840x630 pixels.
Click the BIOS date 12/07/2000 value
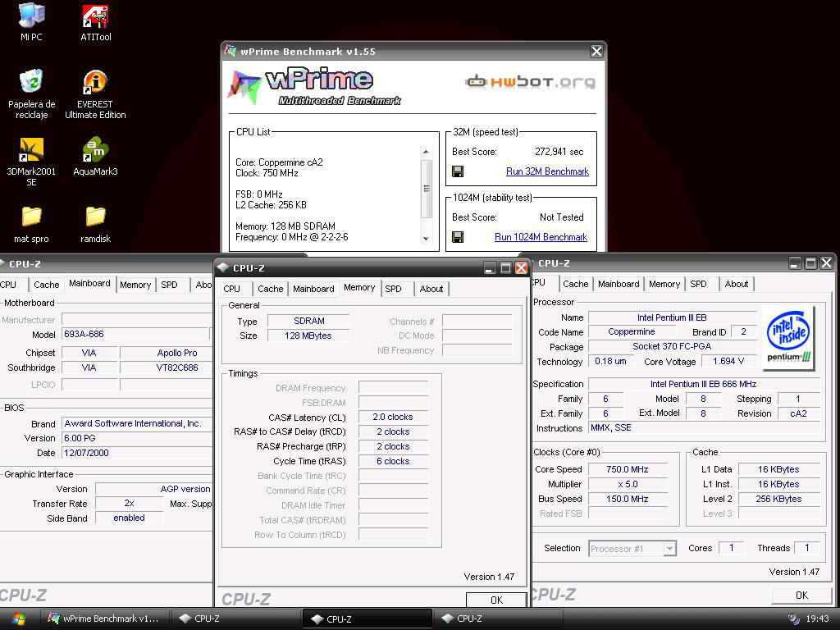coord(86,453)
